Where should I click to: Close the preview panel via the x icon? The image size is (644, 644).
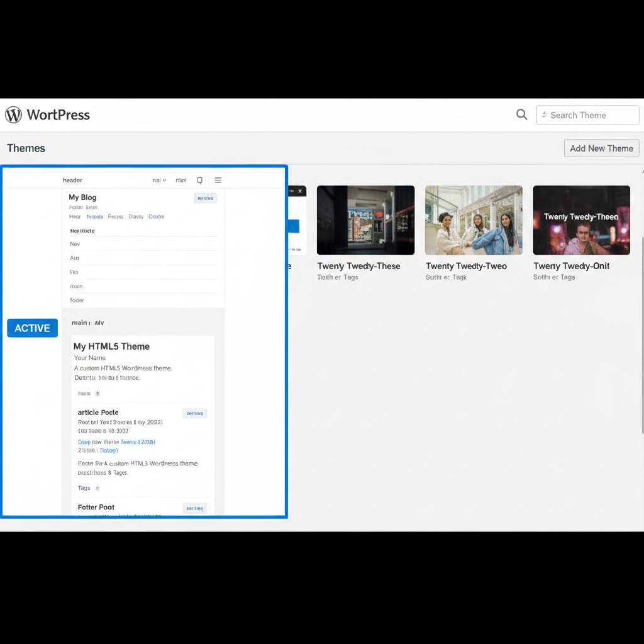(x=300, y=191)
